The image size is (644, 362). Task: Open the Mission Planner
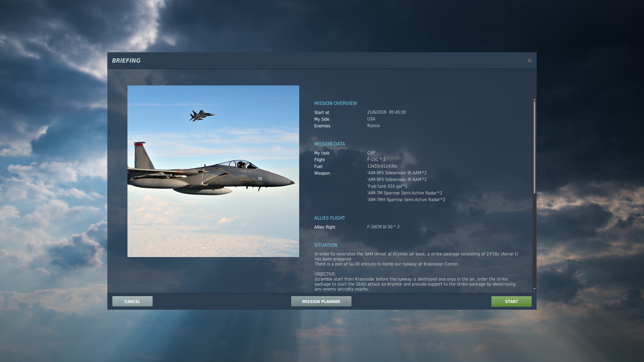coord(321,301)
